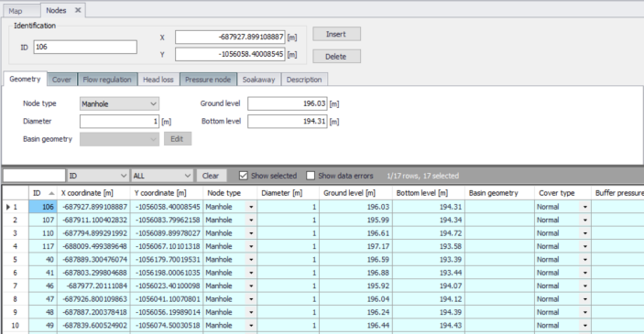Click the Y coordinate [m] column header
644x334 pixels.
pyautogui.click(x=167, y=193)
